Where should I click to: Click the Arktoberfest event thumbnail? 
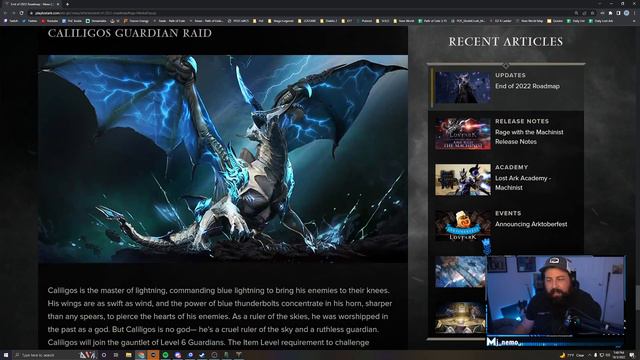click(462, 226)
